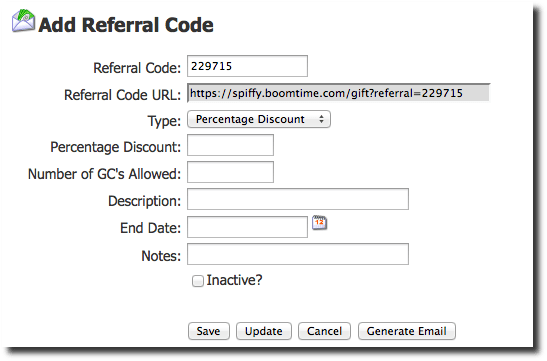
Task: Select the Referral Code URL field
Action: (x=339, y=93)
